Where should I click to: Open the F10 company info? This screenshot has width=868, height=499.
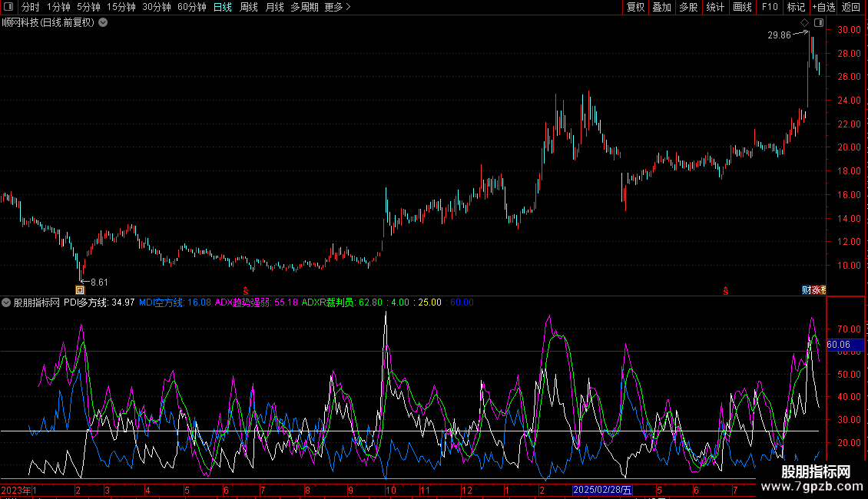(x=769, y=7)
